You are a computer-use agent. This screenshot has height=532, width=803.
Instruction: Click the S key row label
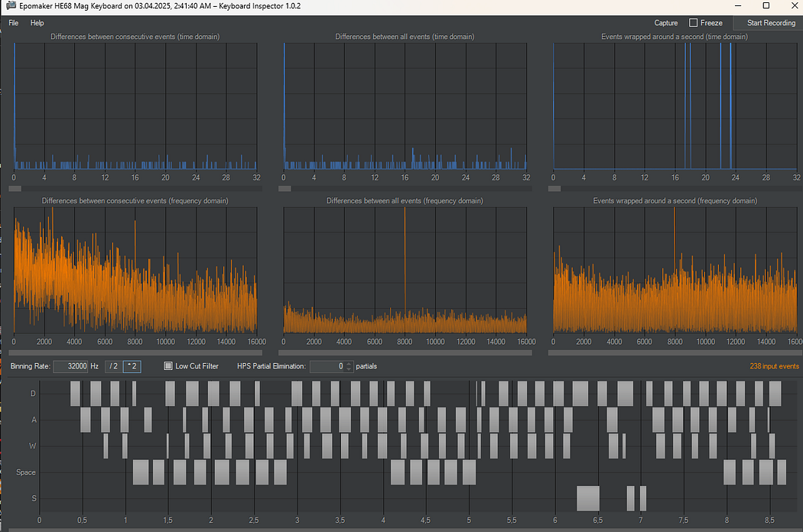tap(34, 498)
